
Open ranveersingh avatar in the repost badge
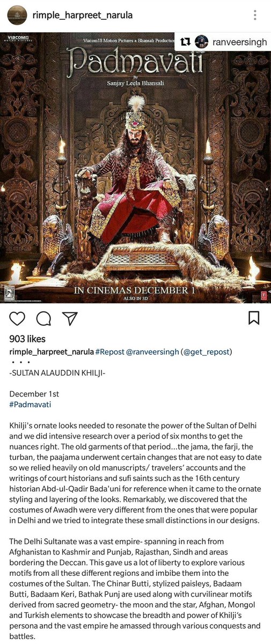point(202,42)
